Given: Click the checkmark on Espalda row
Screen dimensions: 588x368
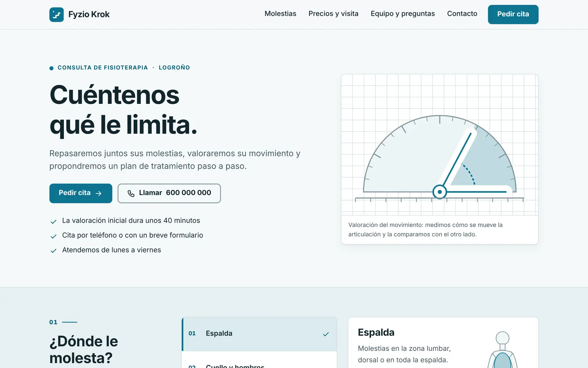Looking at the screenshot, I should pyautogui.click(x=326, y=334).
